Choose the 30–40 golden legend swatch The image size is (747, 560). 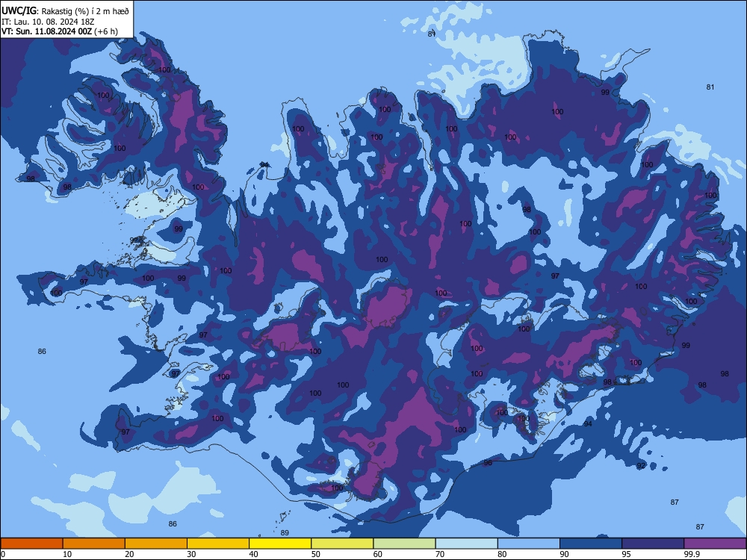click(x=218, y=544)
